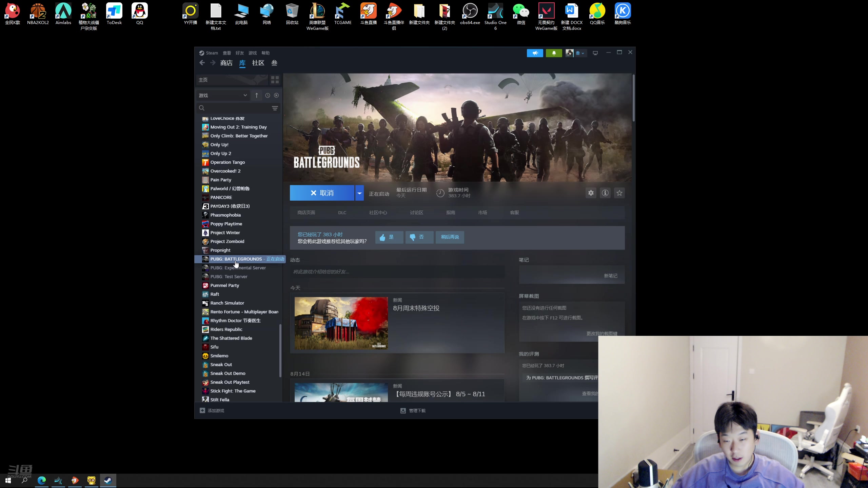Switch to Big Picture mode icon
Image resolution: width=868 pixels, height=488 pixels.
[595, 53]
